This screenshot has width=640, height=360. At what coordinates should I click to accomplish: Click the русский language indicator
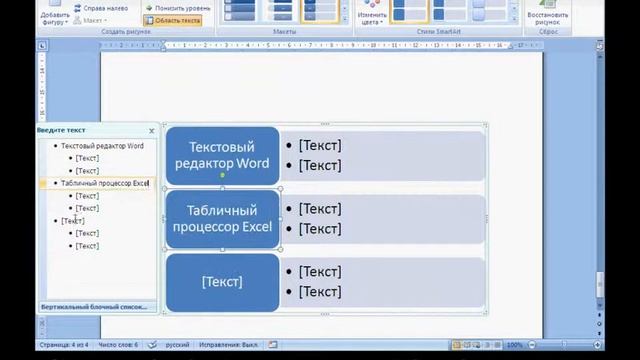pyautogui.click(x=178, y=345)
